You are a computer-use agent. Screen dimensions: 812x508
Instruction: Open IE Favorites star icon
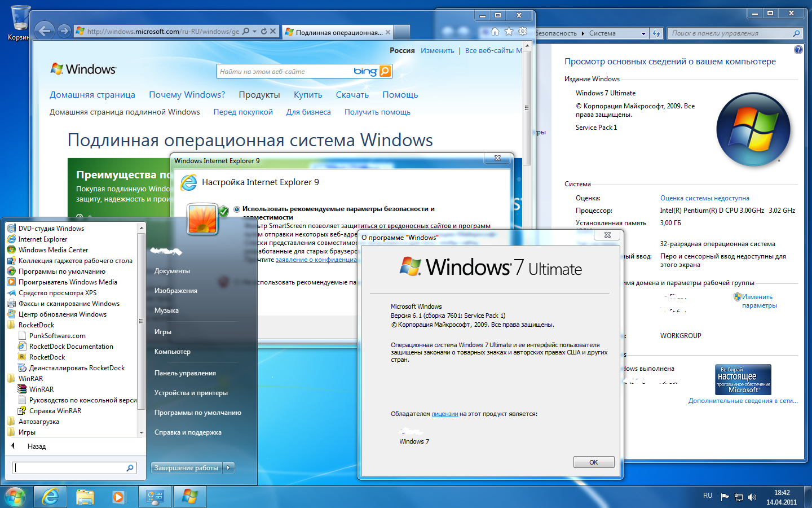(x=509, y=32)
